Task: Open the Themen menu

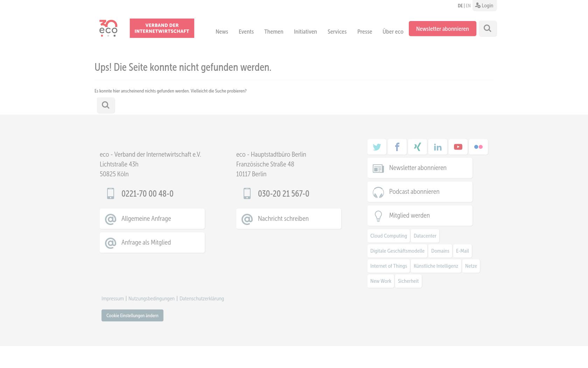Action: coord(274,32)
